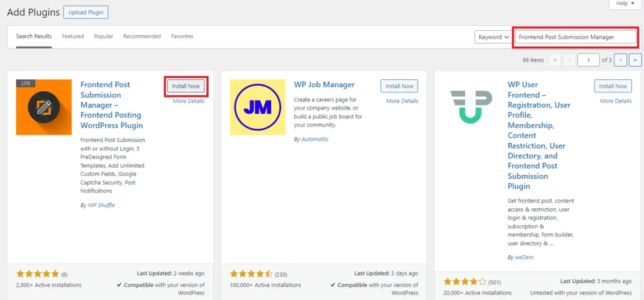The image size is (644, 300).
Task: Open the weDevs author link
Action: coord(524,258)
